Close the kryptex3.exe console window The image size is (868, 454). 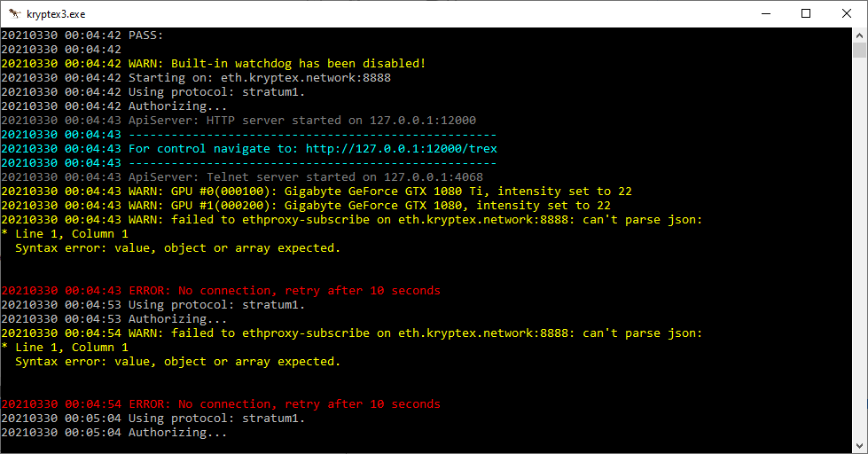pos(847,13)
